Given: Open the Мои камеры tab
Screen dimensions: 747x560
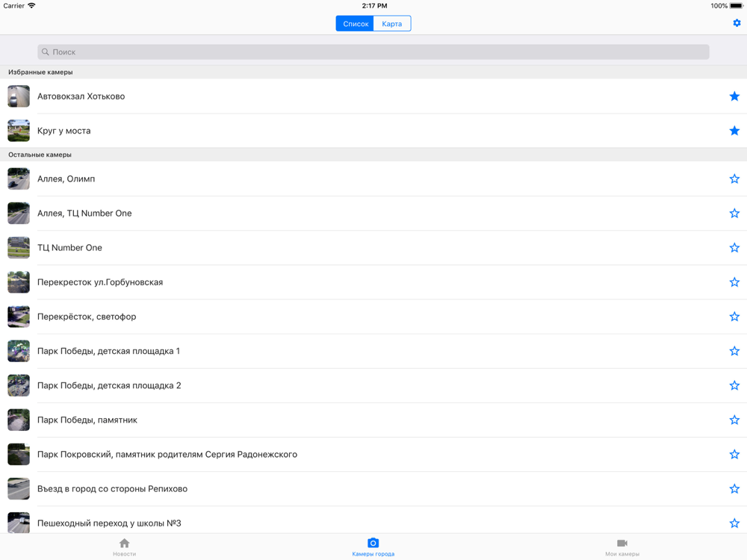Looking at the screenshot, I should (x=622, y=547).
